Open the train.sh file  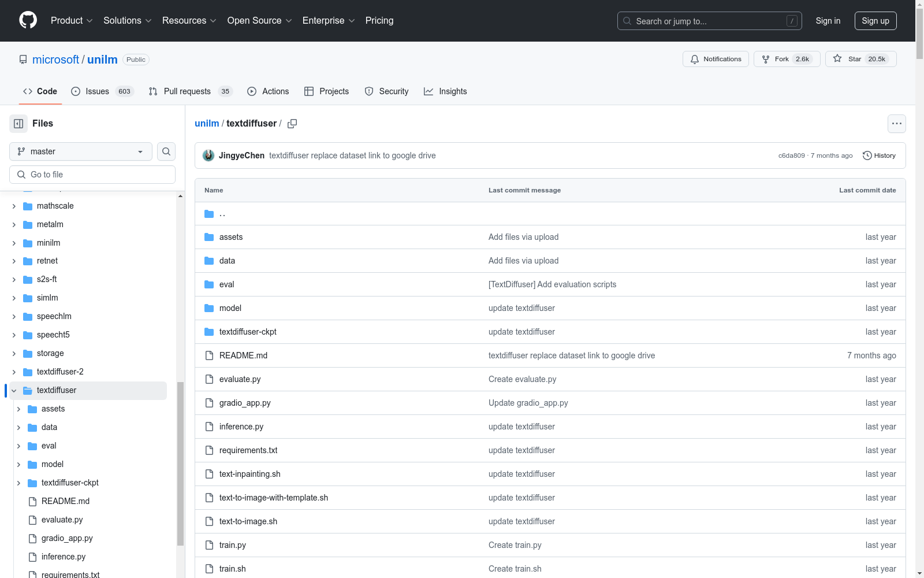(233, 569)
